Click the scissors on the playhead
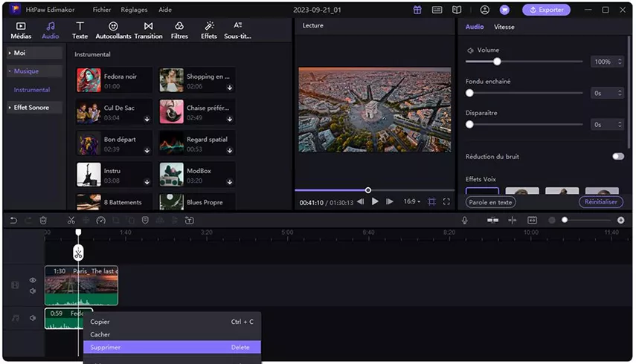This screenshot has width=636, height=364. coord(78,253)
